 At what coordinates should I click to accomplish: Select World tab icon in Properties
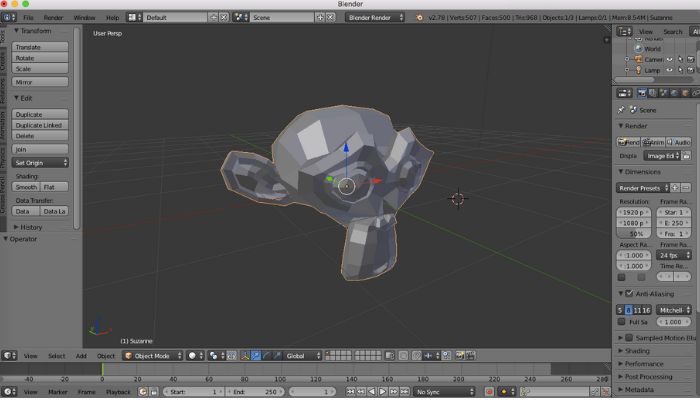[x=674, y=93]
